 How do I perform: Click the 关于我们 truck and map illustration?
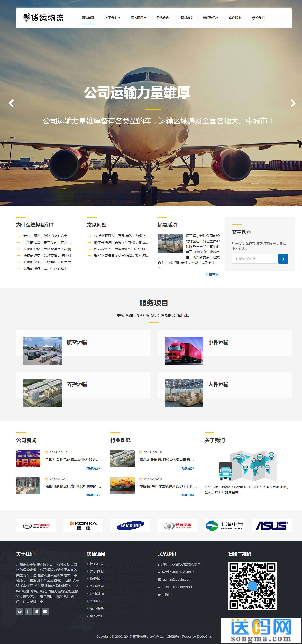pyautogui.click(x=248, y=466)
